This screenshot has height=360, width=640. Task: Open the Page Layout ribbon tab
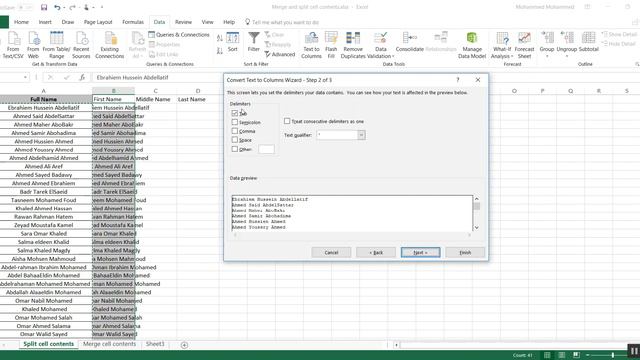point(98,22)
